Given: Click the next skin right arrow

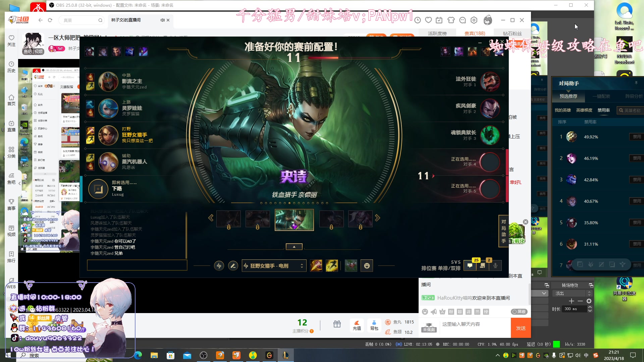Looking at the screenshot, I should click(x=378, y=218).
